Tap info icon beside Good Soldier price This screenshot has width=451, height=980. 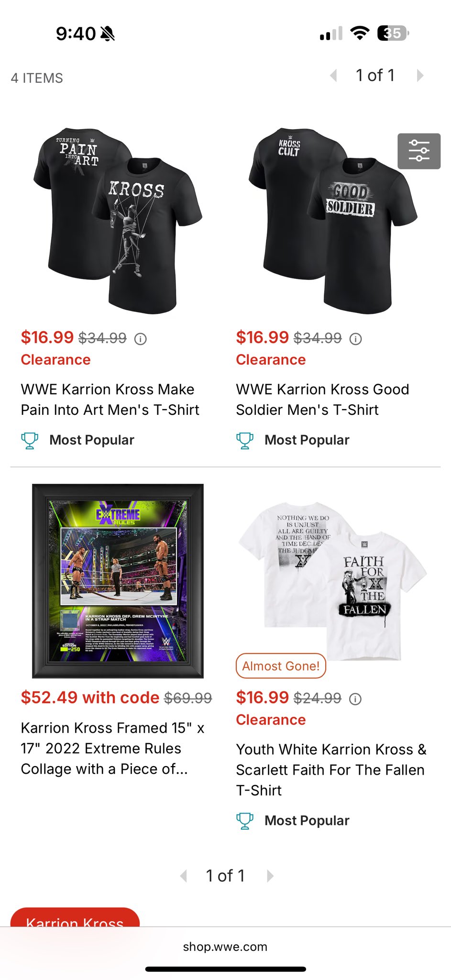(x=355, y=339)
